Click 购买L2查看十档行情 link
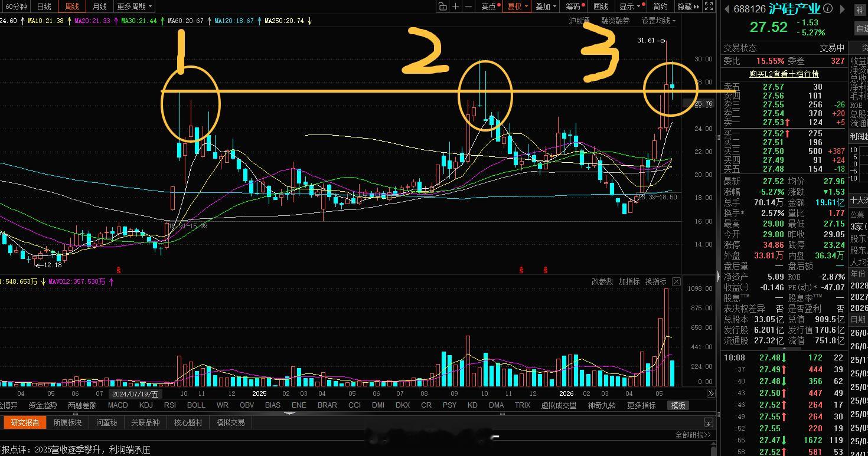 784,74
